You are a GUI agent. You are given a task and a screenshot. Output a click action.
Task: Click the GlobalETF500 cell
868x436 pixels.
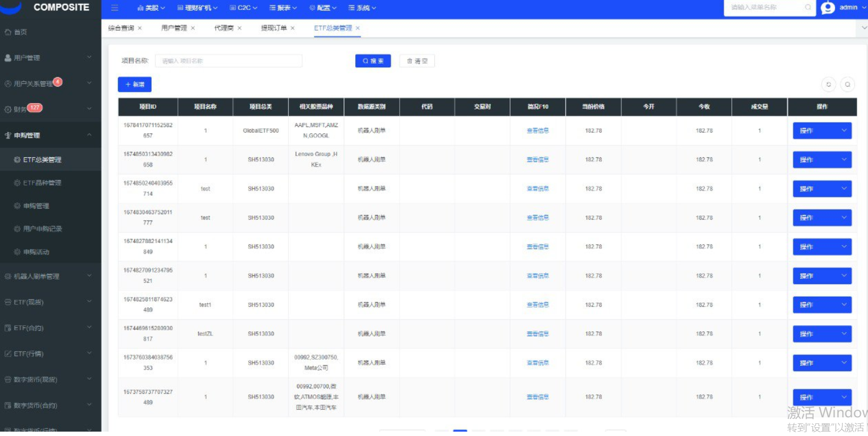click(x=261, y=131)
